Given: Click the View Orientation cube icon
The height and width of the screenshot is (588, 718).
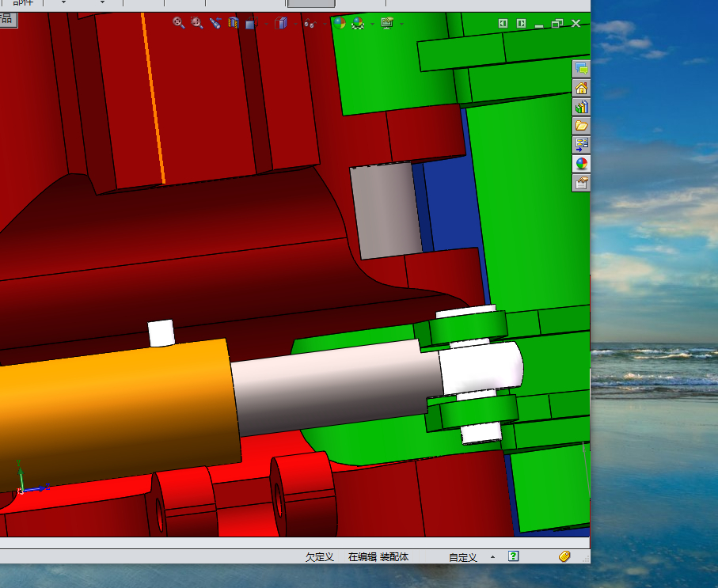Looking at the screenshot, I should click(252, 23).
